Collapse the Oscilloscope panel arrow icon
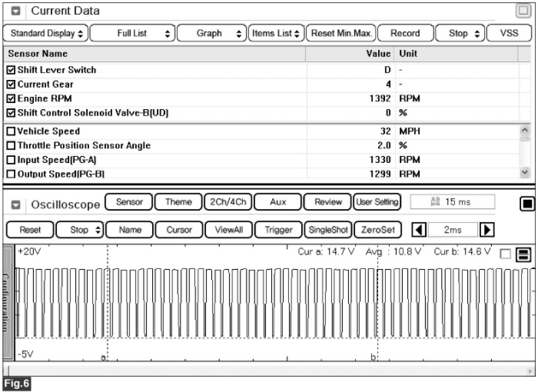The width and height of the screenshot is (538, 392). 16,205
